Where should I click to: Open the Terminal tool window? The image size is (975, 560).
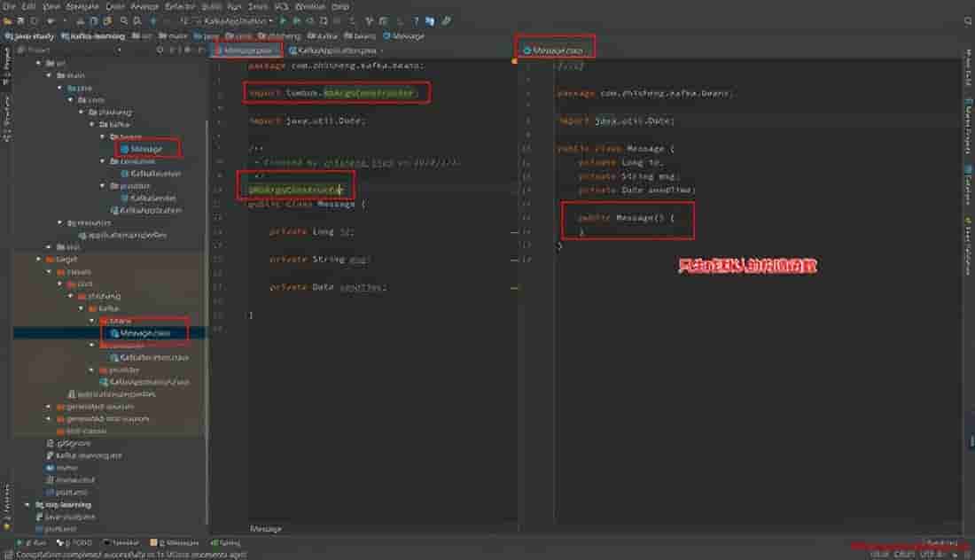coord(121,542)
